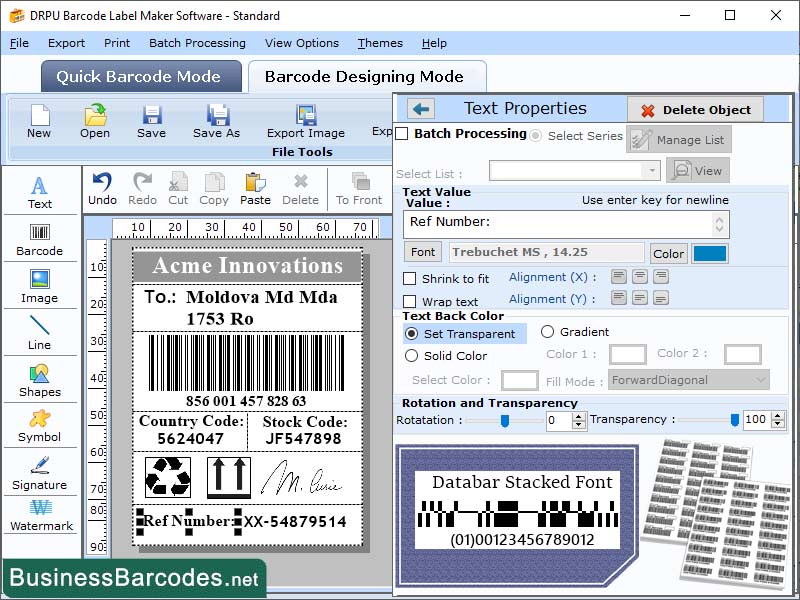Viewport: 800px width, 600px height.
Task: Open the Themes menu
Action: 379,43
